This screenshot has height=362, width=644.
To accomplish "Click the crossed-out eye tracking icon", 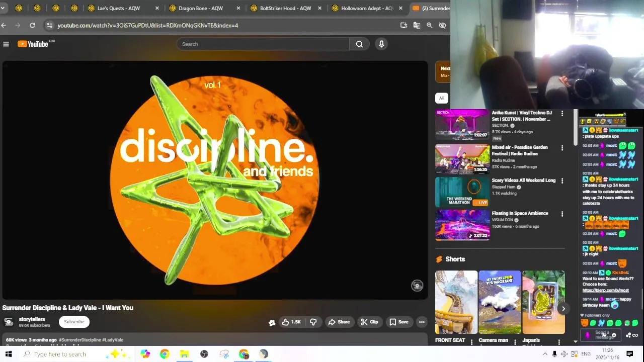I will (442, 25).
